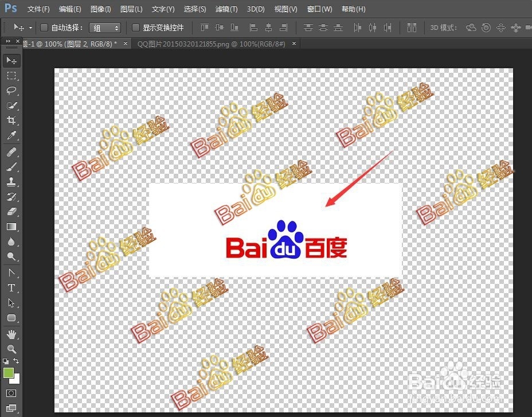Viewport: 532px width, 417px height.
Task: Click align top edges icon
Action: pyautogui.click(x=204, y=28)
